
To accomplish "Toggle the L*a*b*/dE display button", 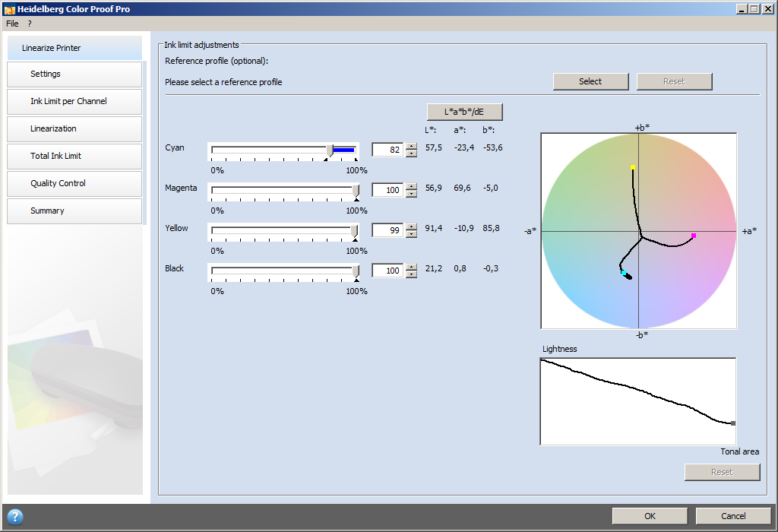I will [x=464, y=112].
